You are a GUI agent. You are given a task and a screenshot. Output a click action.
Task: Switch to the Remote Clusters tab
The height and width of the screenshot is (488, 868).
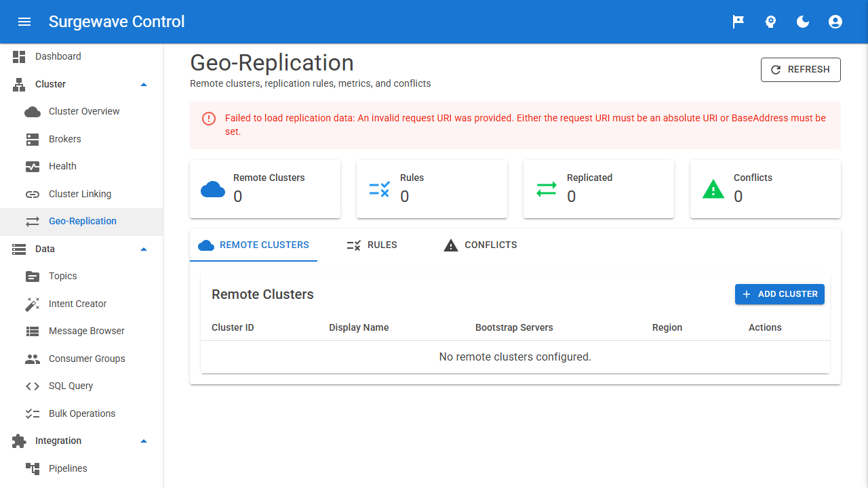[254, 245]
